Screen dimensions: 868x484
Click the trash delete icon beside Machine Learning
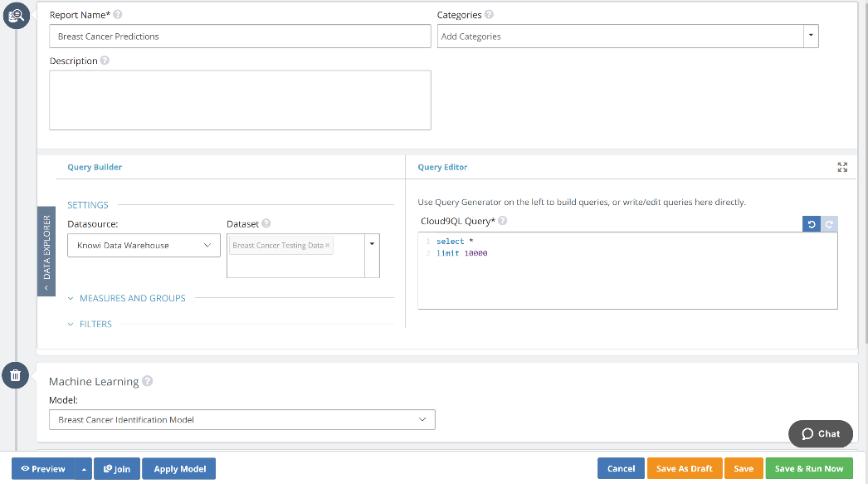[16, 375]
